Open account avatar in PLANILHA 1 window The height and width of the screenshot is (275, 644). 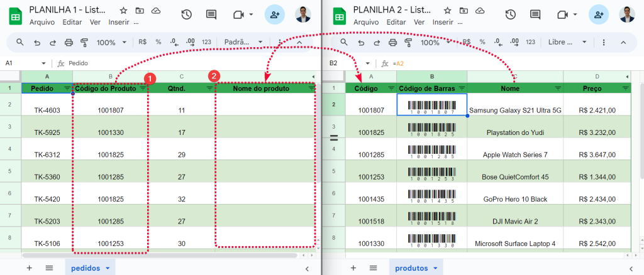tap(303, 14)
